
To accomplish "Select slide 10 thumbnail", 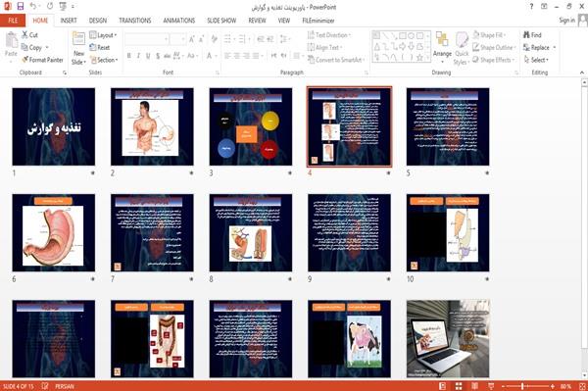I will coord(448,233).
